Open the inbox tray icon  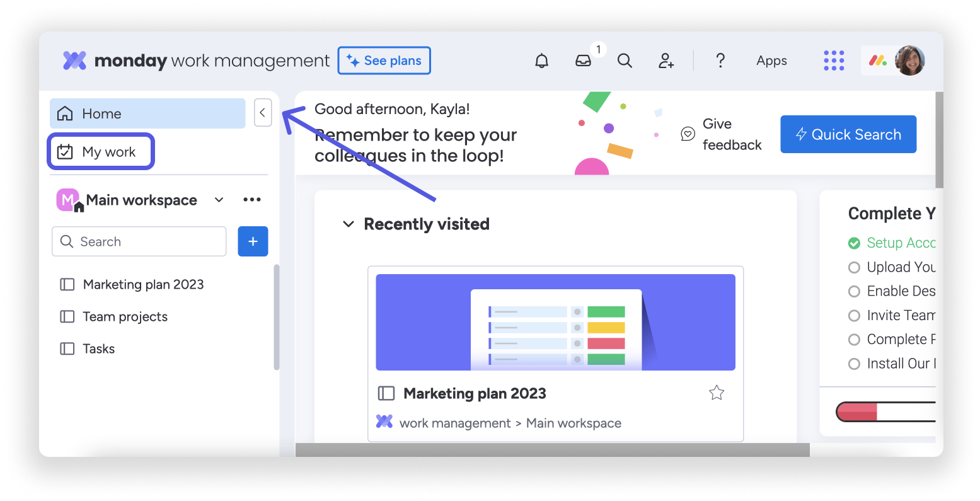[583, 61]
